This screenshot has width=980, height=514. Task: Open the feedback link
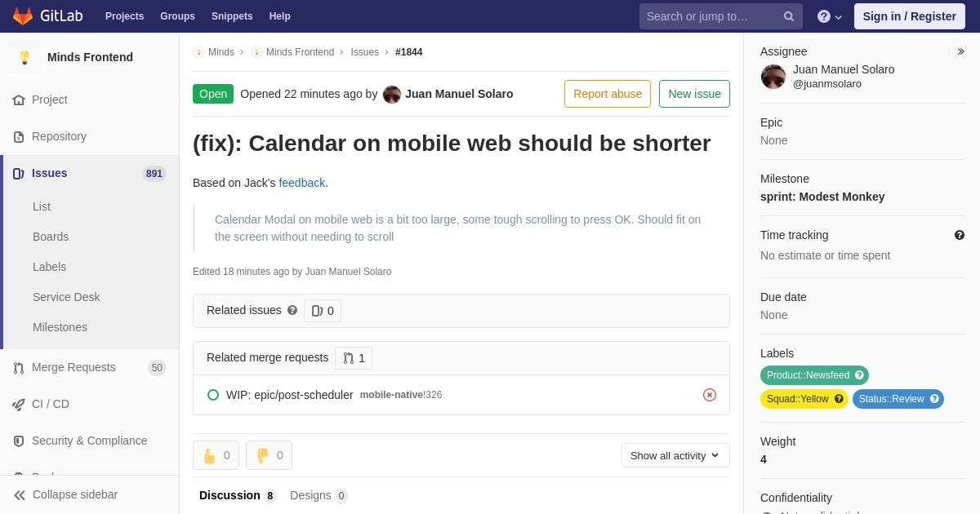pyautogui.click(x=302, y=183)
